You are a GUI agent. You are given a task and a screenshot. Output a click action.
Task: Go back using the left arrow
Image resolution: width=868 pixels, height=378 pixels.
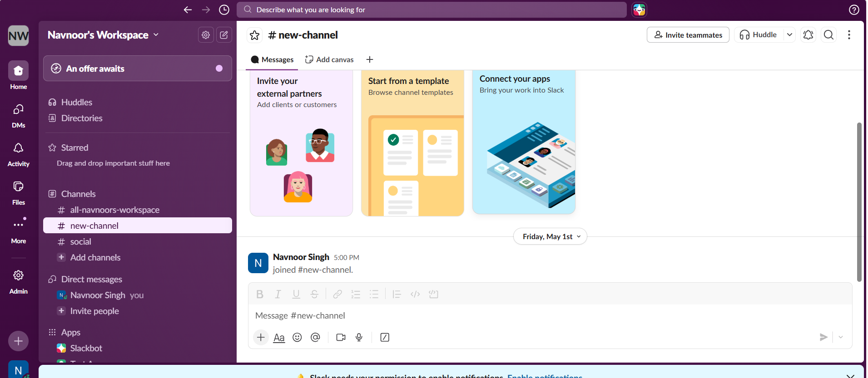click(x=188, y=10)
